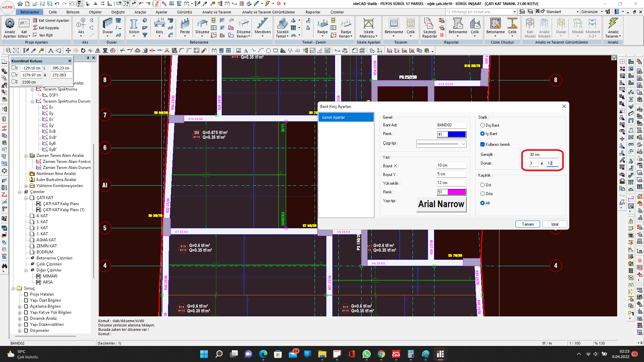Open ÇATI KAT Kalıp Planı drawing
This screenshot has height=362, width=644.
[61, 204]
